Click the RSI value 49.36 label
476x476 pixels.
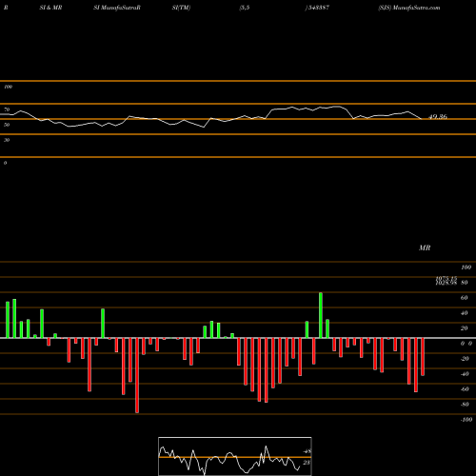438,117
